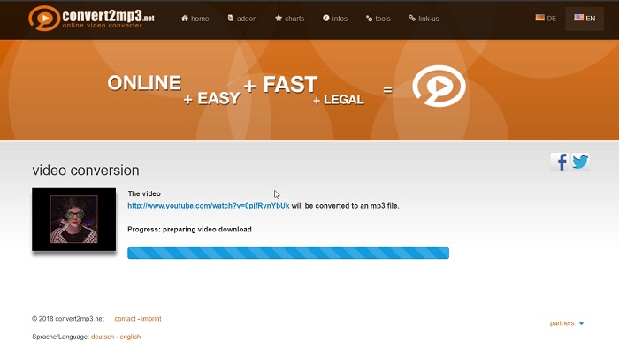Image resolution: width=619 pixels, height=364 pixels.
Task: Share on Twitter via the bird icon
Action: 580,162
